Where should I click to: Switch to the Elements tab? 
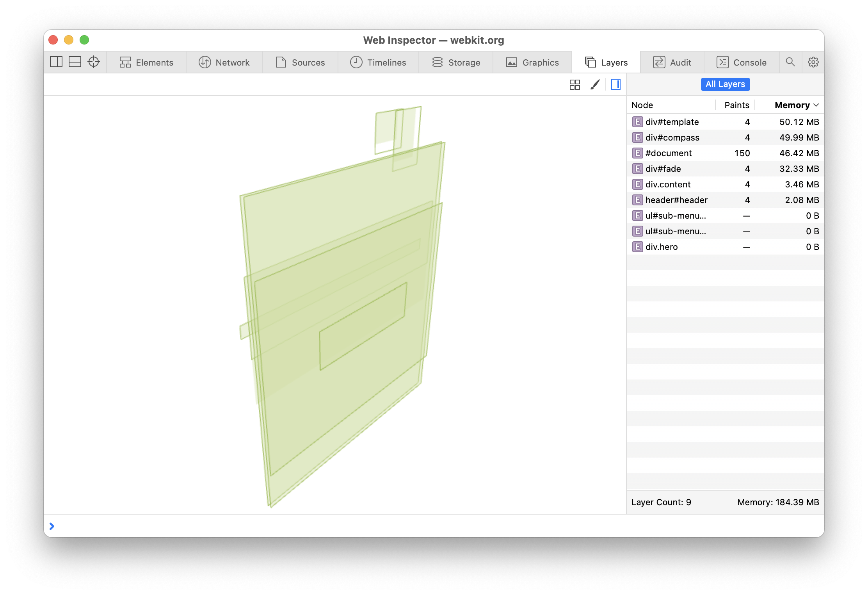tap(147, 62)
